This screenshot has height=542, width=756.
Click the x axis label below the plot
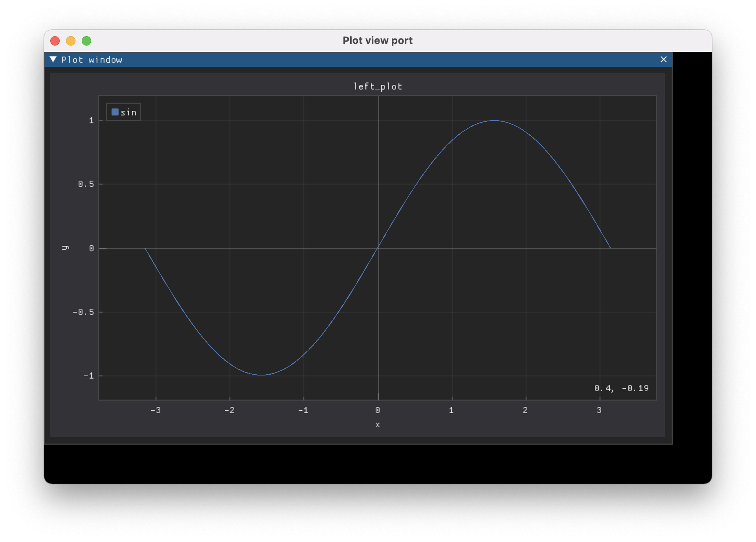pyautogui.click(x=377, y=425)
